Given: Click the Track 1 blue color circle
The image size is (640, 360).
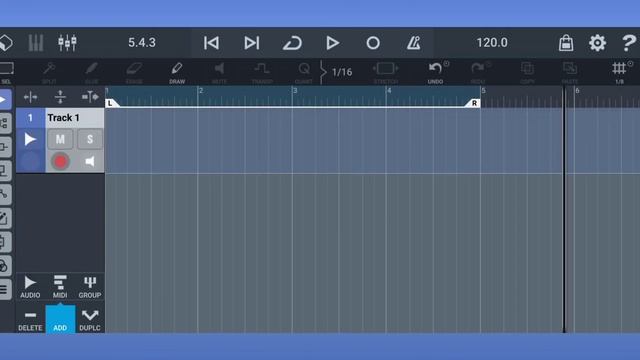Looking at the screenshot, I should point(30,162).
